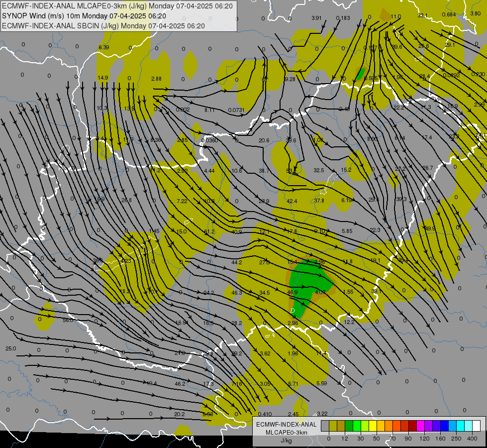This screenshot has height=448, width=487.
Task: Select the map value 1.55
Action: 348,292
